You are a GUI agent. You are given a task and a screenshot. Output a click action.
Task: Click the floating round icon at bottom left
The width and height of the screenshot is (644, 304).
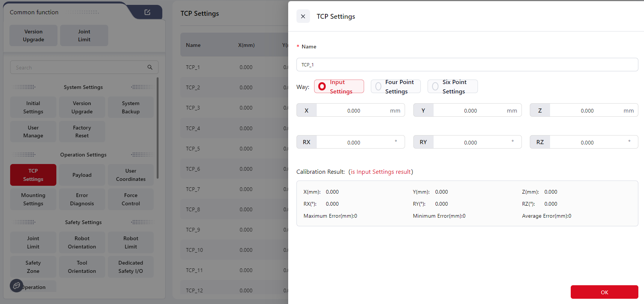[17, 286]
